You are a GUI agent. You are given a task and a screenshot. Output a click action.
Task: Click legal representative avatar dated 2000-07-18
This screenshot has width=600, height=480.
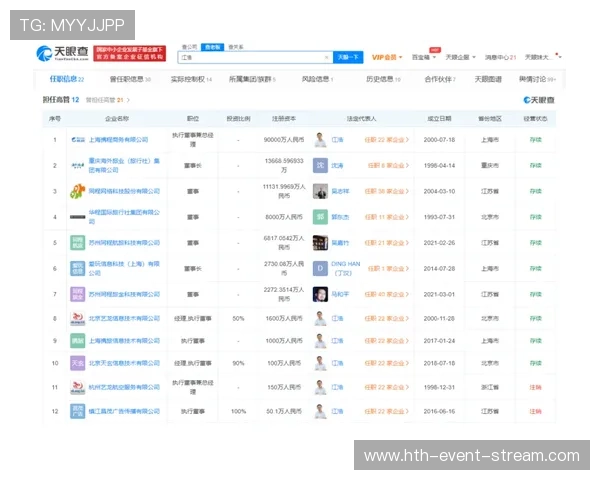(x=320, y=140)
